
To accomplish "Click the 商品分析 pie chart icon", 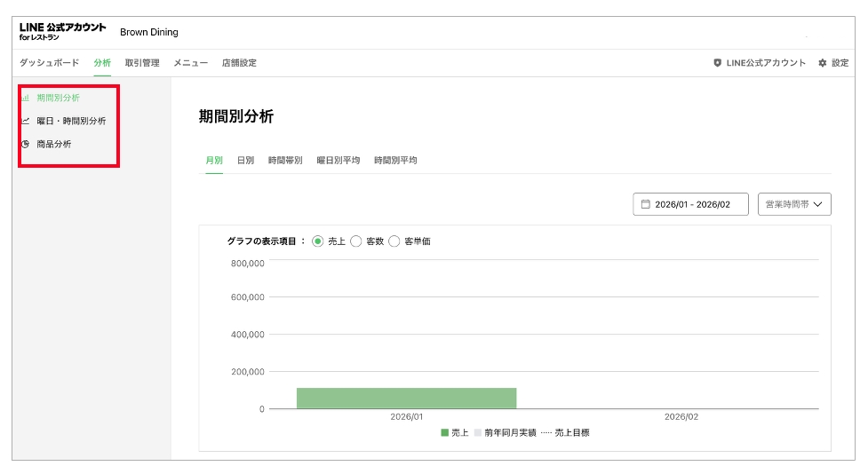I will [26, 145].
